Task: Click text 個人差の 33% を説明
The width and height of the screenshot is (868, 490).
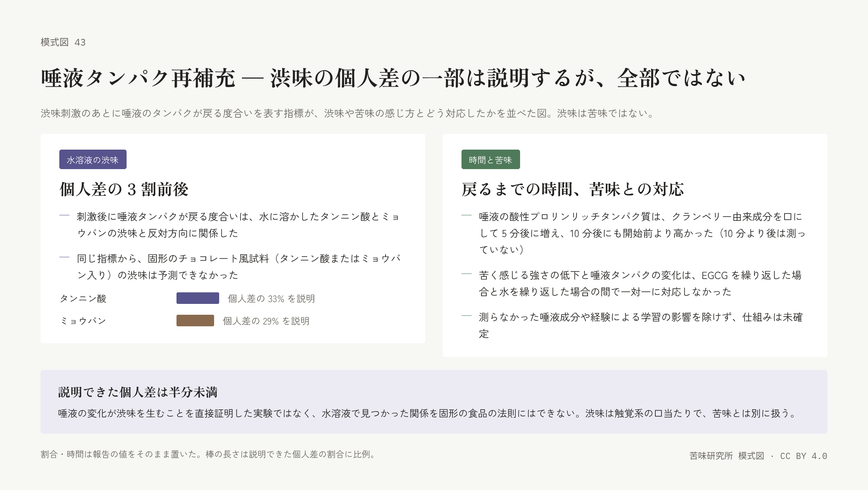Action: coord(271,298)
